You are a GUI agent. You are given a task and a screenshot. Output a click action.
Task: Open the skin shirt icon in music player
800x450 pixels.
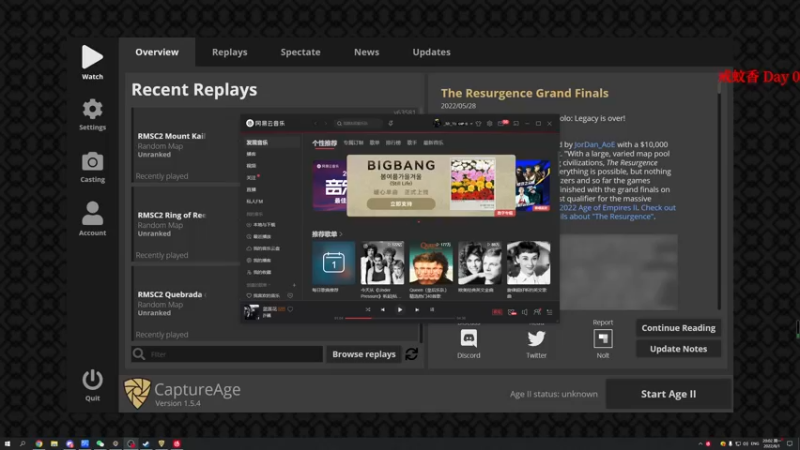click(478, 123)
